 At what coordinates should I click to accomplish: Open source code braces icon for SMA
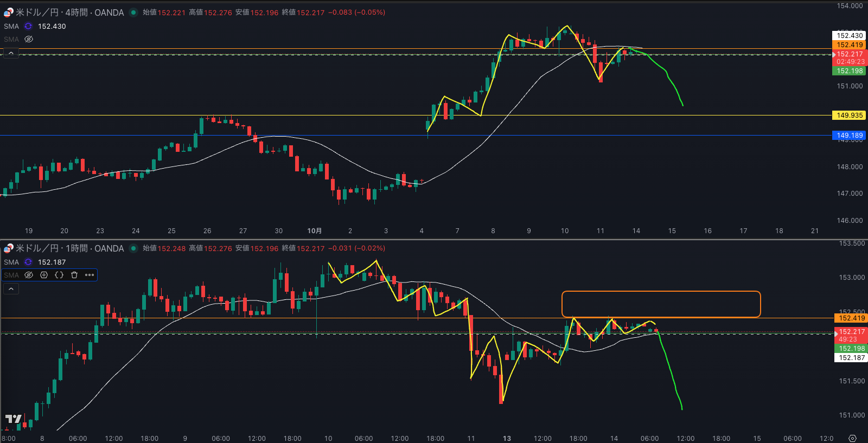pyautogui.click(x=59, y=275)
